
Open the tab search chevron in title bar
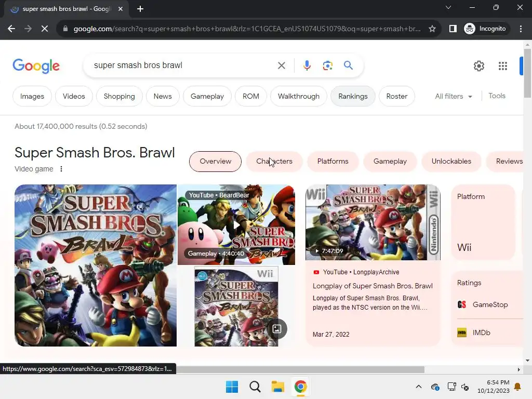tap(448, 7)
